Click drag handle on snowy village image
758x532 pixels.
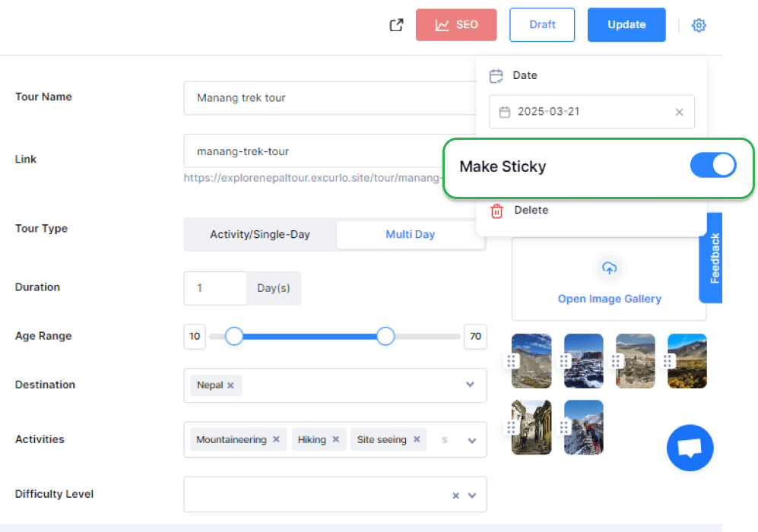pos(563,361)
